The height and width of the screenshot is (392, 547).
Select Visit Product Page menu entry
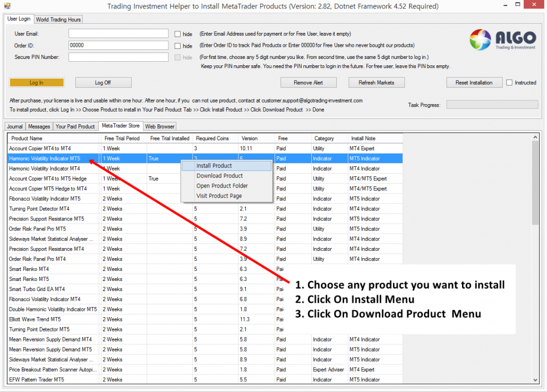coord(227,196)
